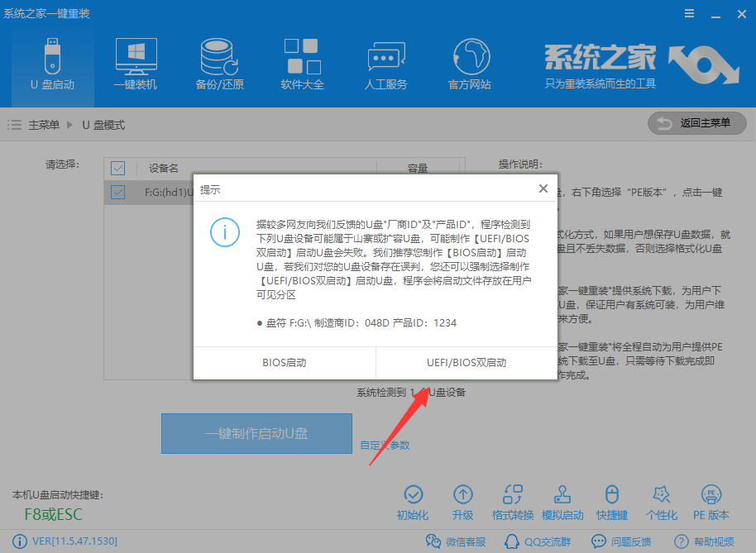The image size is (756, 553).
Task: Uncheck the F:G:(hd1) USB device
Action: pos(117,193)
